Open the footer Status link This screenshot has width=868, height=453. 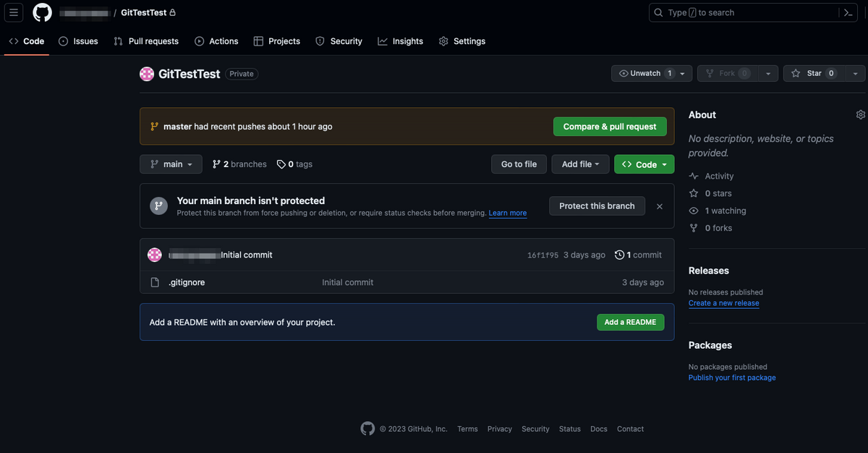pos(570,429)
